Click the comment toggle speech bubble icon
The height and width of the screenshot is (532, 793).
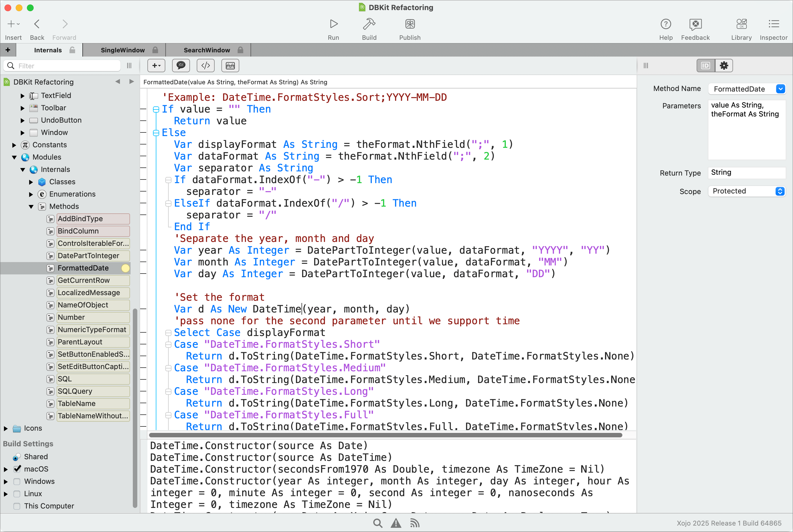coord(181,66)
